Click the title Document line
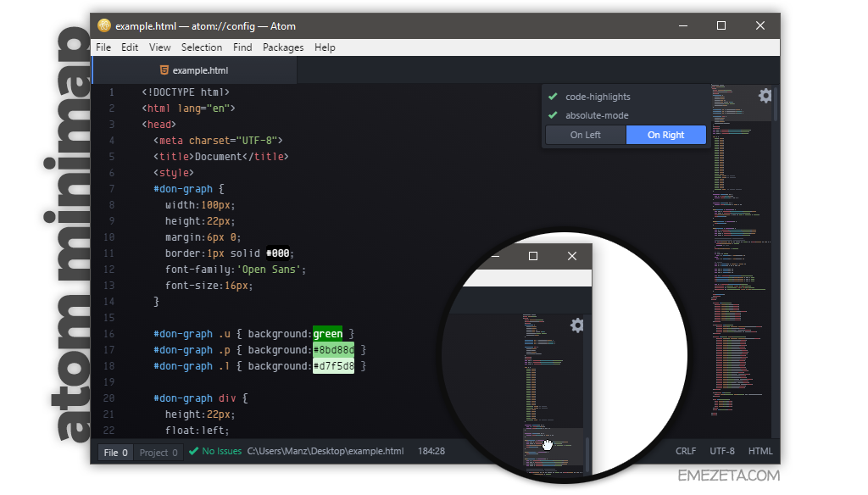 tap(221, 156)
